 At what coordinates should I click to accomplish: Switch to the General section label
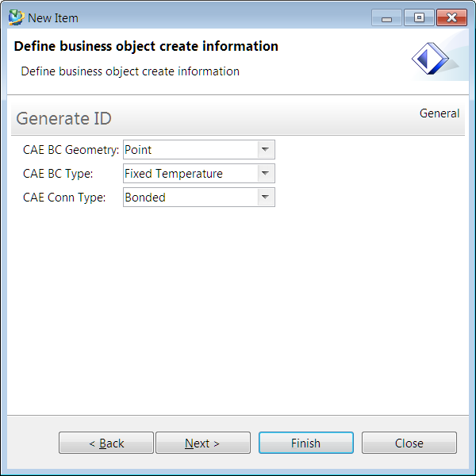pyautogui.click(x=440, y=113)
